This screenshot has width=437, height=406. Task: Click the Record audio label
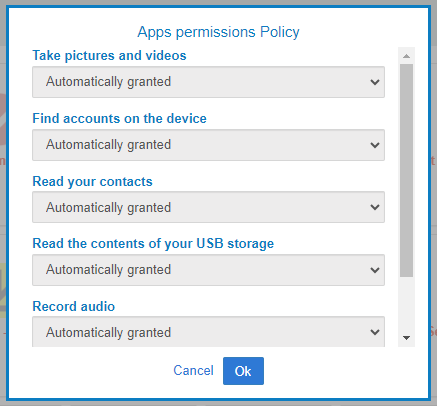tap(74, 307)
